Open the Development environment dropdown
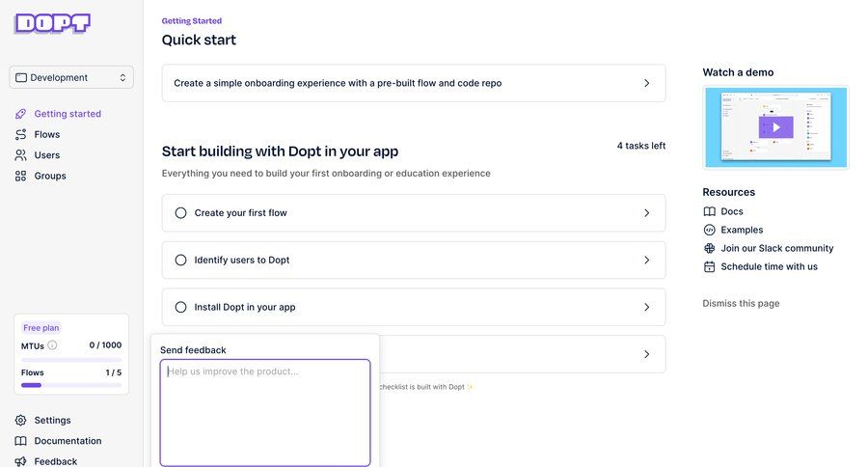The height and width of the screenshot is (467, 868). point(71,77)
